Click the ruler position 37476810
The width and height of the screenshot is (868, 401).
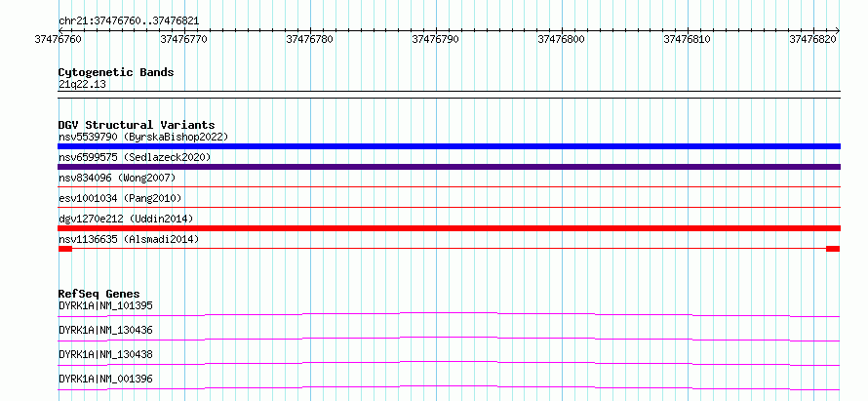click(x=687, y=39)
